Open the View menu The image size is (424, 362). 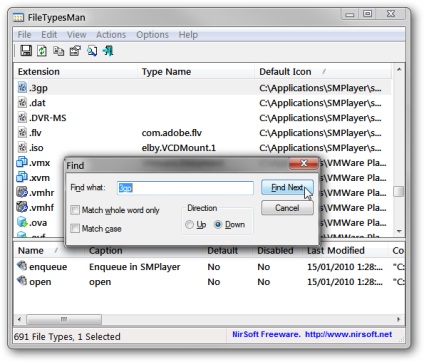[76, 35]
